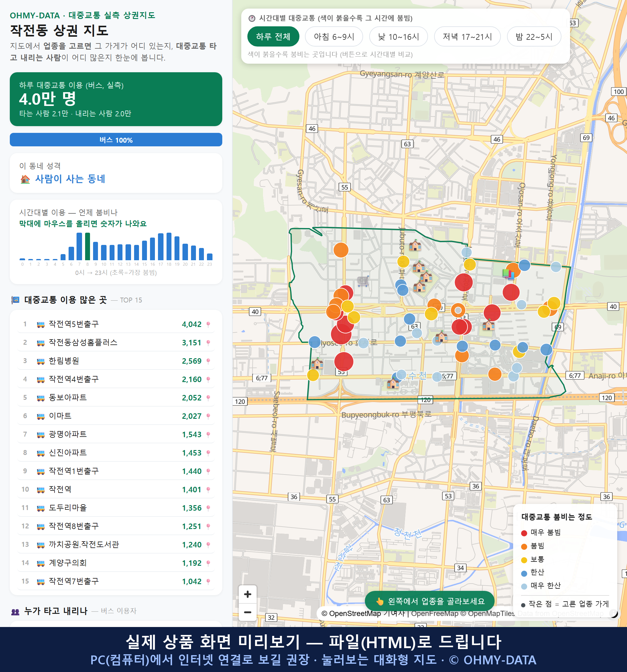627x672 pixels.
Task: Click the chart bar for hour 23
Action: point(210,257)
